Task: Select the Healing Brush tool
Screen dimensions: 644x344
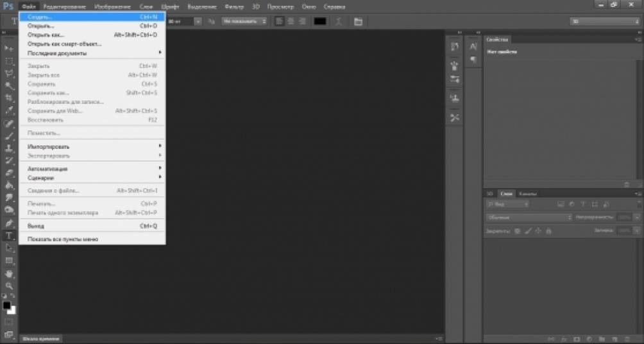Action: (8, 124)
